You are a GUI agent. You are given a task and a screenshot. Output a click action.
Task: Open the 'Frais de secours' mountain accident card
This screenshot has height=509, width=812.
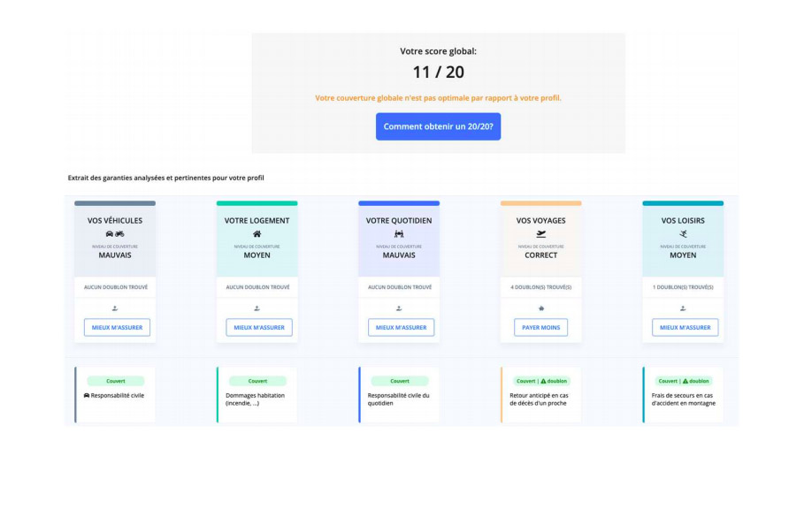tap(683, 396)
